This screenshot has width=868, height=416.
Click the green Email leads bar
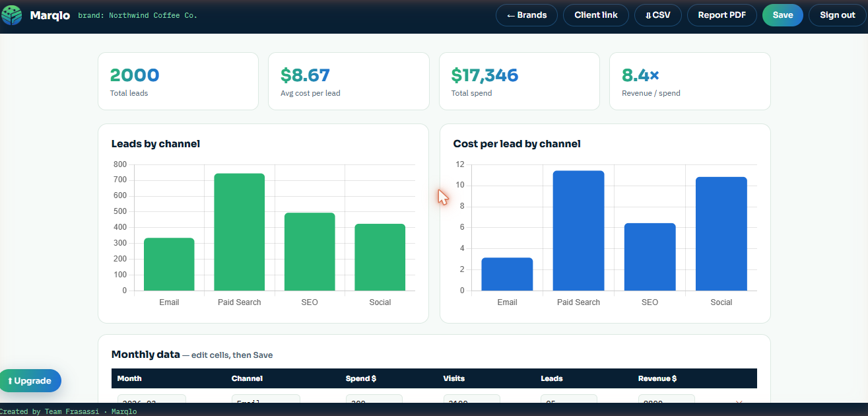pos(169,264)
